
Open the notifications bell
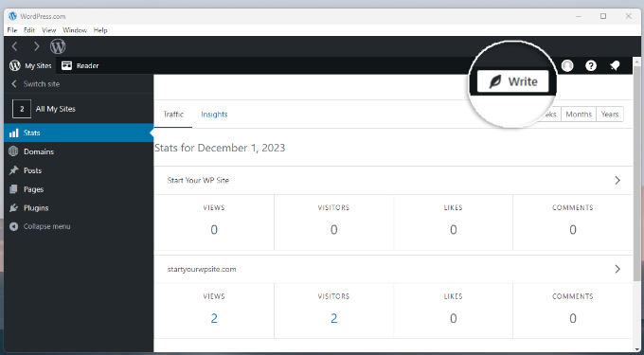point(615,65)
